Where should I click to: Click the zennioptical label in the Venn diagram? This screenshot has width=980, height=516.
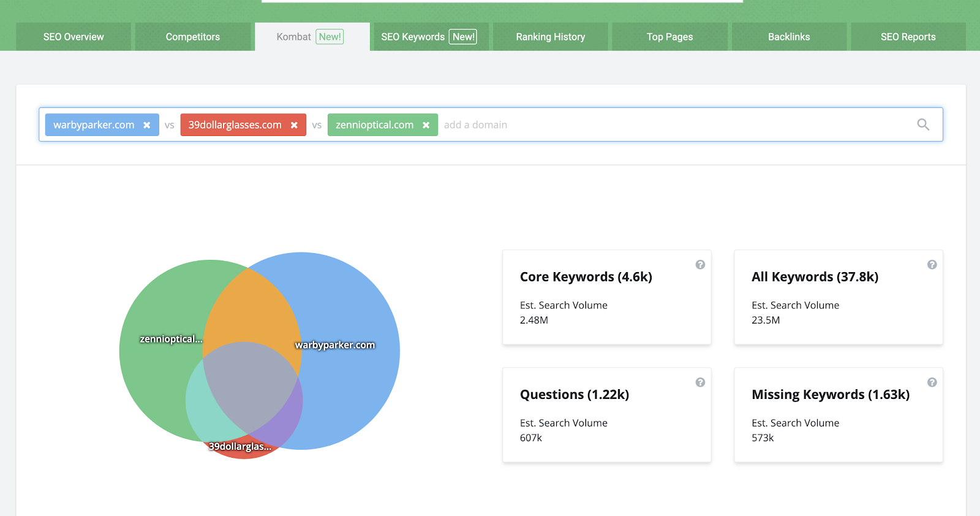171,339
